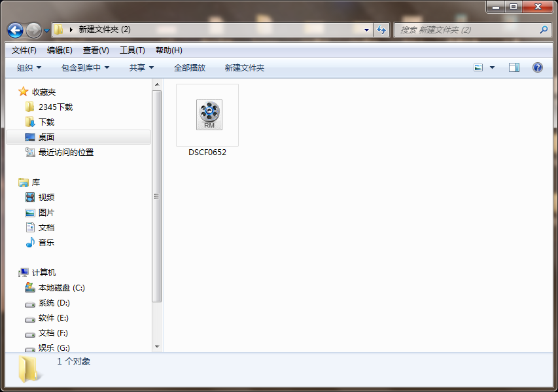Image resolution: width=558 pixels, height=392 pixels.
Task: Open the 共享 dropdown
Action: coord(141,67)
